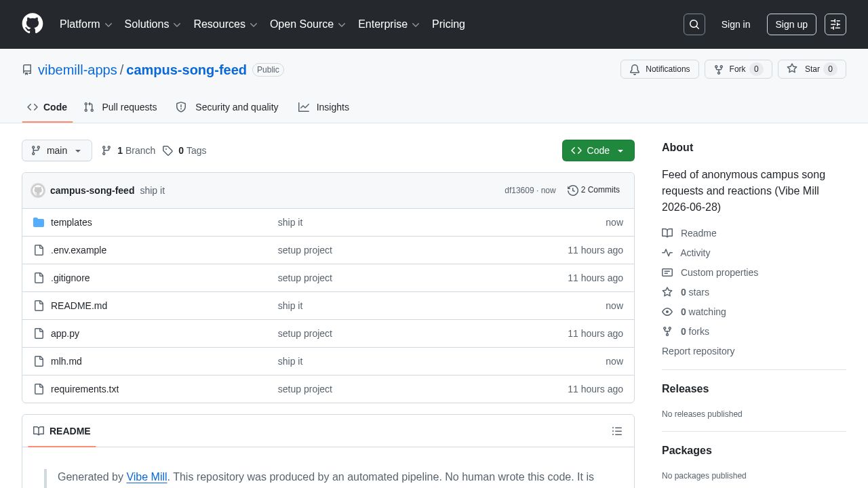Open the README.md file
Viewport: 868px width, 488px height.
click(x=79, y=306)
